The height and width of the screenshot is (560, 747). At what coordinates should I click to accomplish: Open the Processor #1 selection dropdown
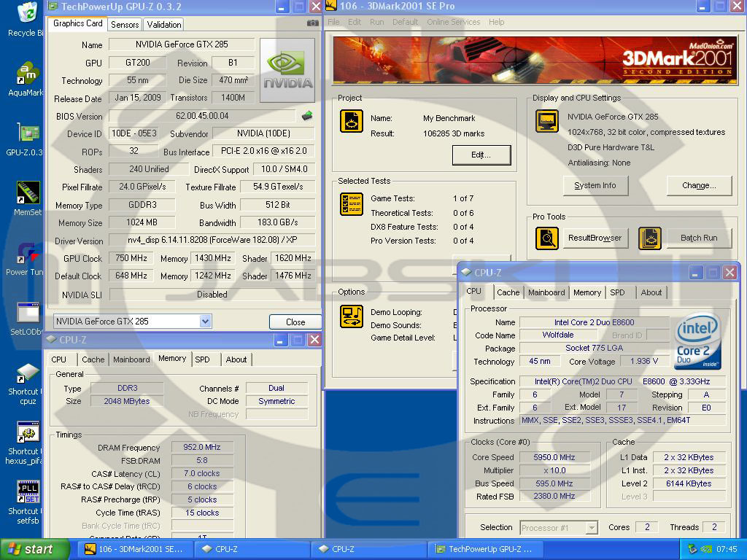pos(591,528)
